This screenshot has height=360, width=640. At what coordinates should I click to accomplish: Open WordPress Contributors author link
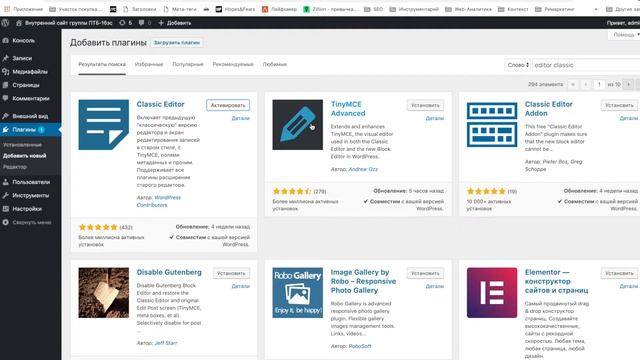point(159,201)
